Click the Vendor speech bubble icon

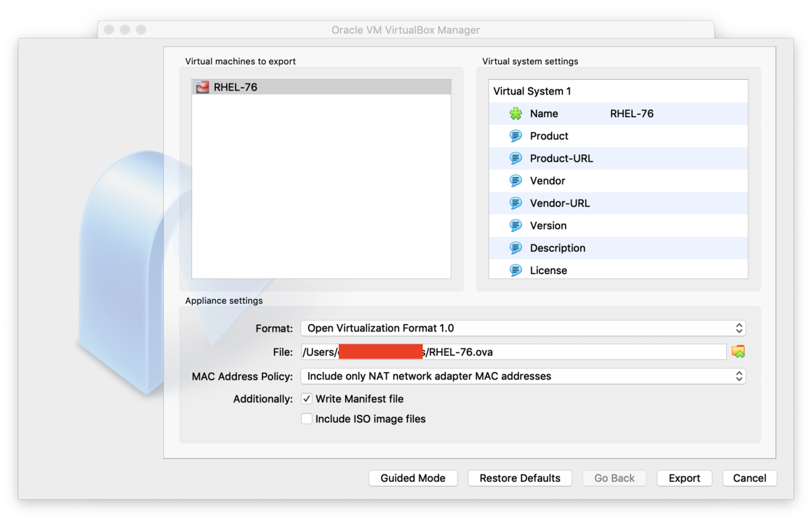516,181
